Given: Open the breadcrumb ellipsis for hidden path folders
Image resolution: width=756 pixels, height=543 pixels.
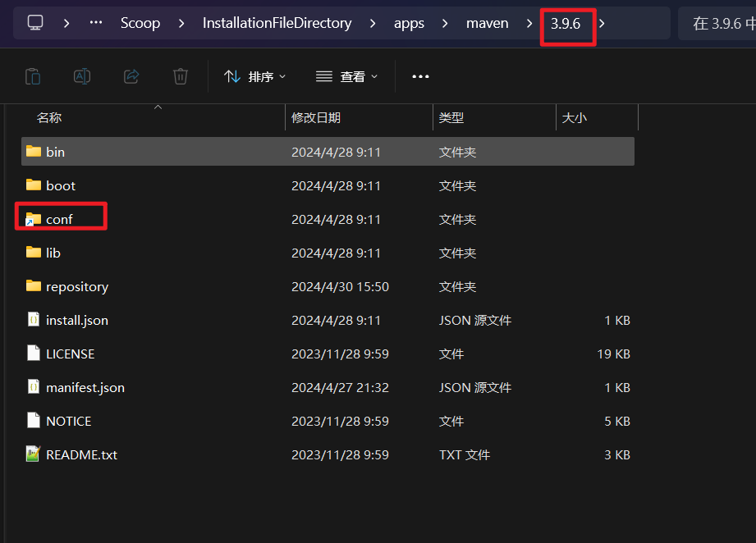Looking at the screenshot, I should point(96,22).
